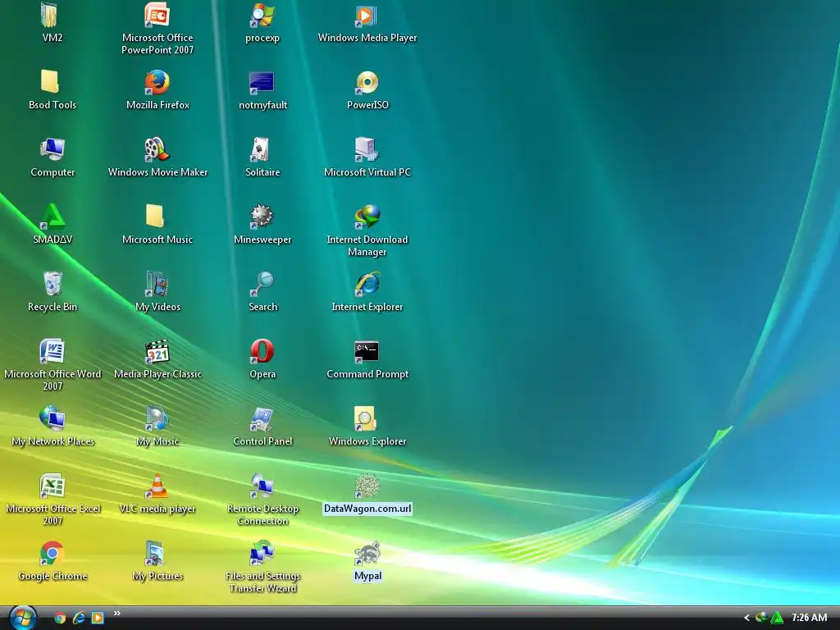Launch Google Chrome from the desktop
840x630 pixels.
click(x=52, y=553)
